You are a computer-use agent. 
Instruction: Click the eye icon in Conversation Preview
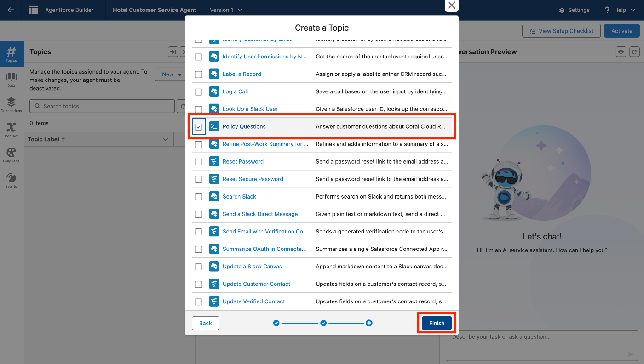point(621,52)
